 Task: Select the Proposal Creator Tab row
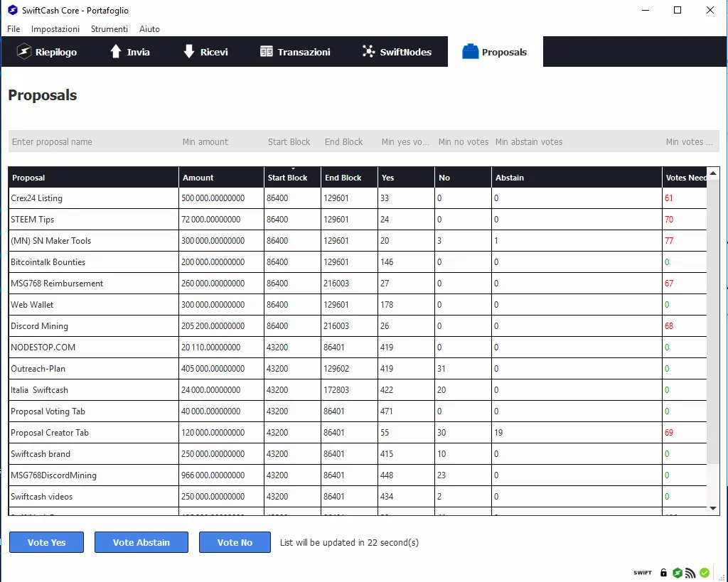[x=358, y=433]
